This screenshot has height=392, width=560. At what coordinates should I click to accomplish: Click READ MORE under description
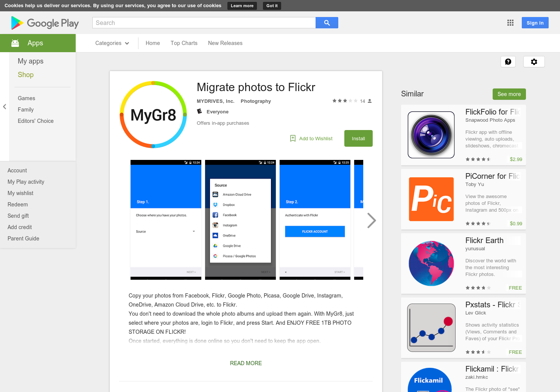pyautogui.click(x=246, y=363)
